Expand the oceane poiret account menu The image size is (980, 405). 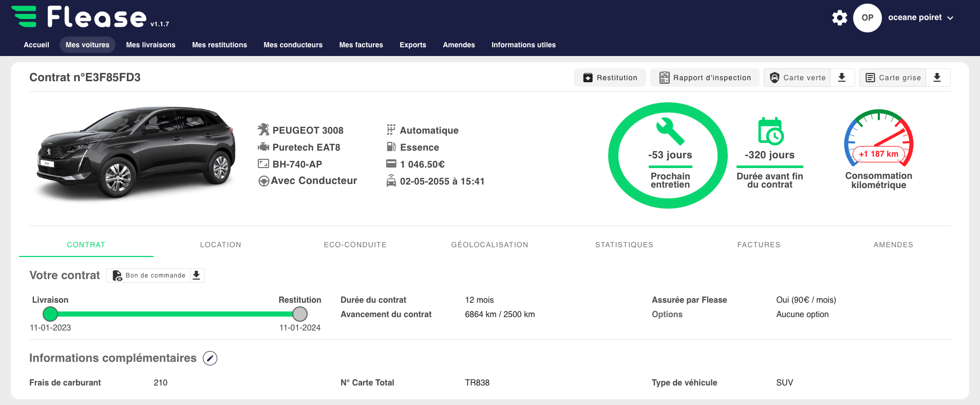coord(920,17)
